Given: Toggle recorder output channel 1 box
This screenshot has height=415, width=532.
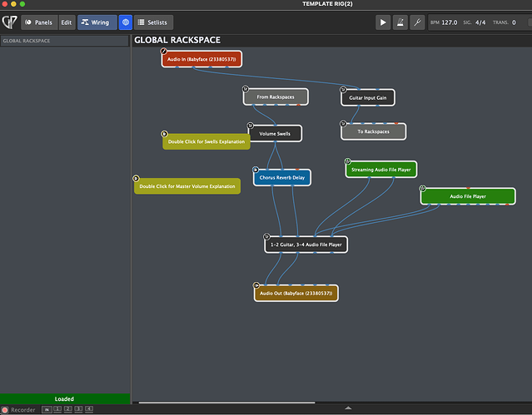Looking at the screenshot, I should pos(57,410).
